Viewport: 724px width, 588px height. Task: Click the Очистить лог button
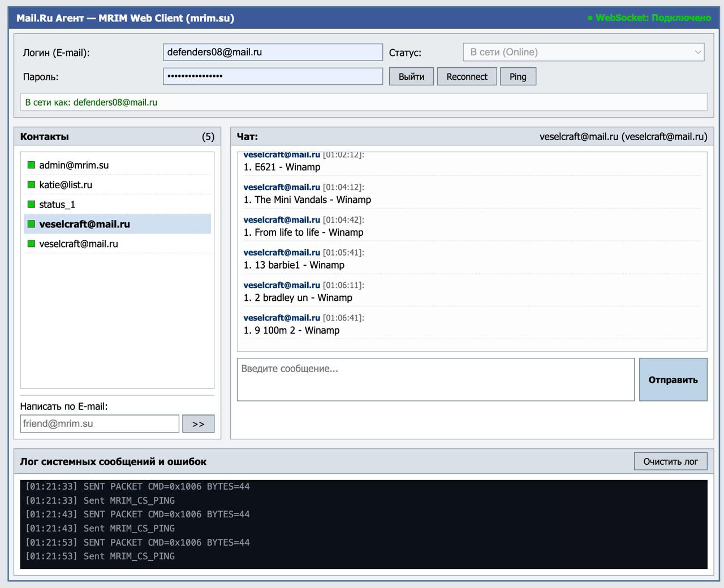670,461
